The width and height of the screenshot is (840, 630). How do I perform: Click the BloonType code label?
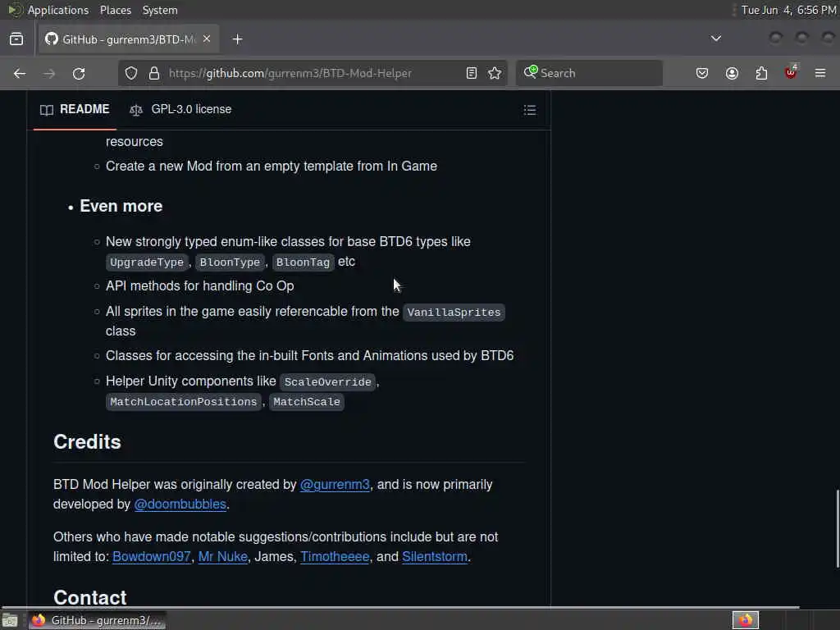230,262
